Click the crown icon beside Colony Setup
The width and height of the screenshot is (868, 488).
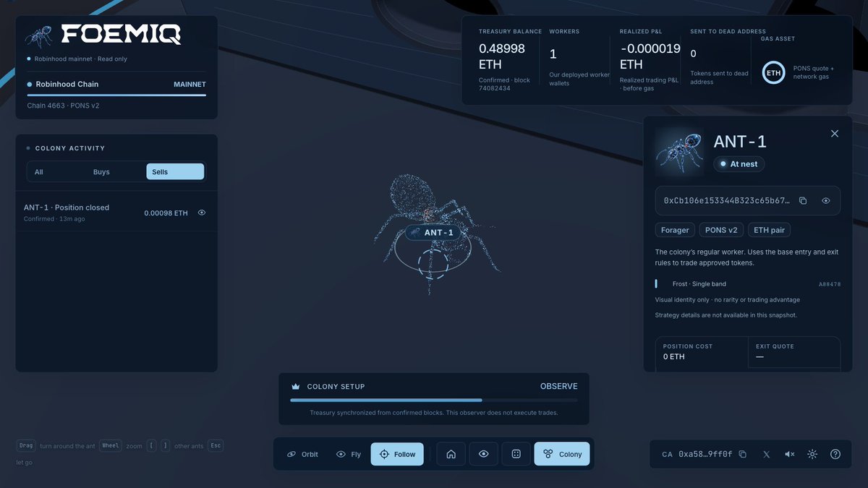[x=295, y=387]
